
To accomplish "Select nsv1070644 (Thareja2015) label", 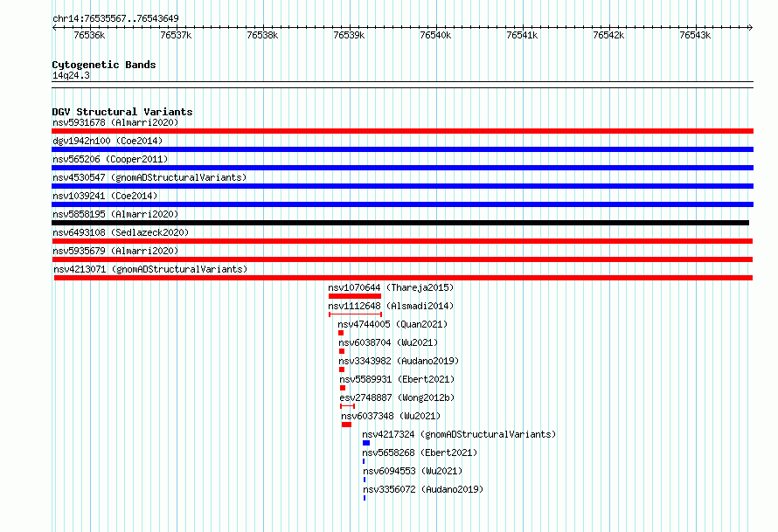I will point(391,287).
